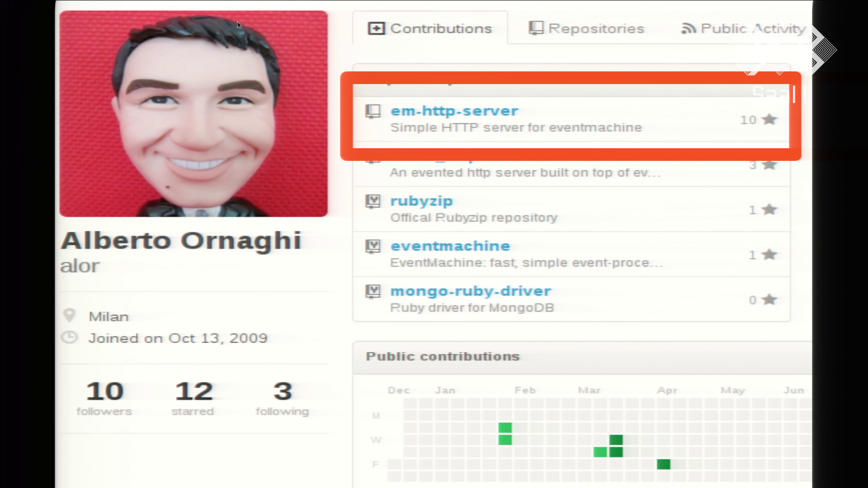This screenshot has width=868, height=488.
Task: Click 'EventMachine: fast, simple event-proce...' description
Action: coord(527,263)
